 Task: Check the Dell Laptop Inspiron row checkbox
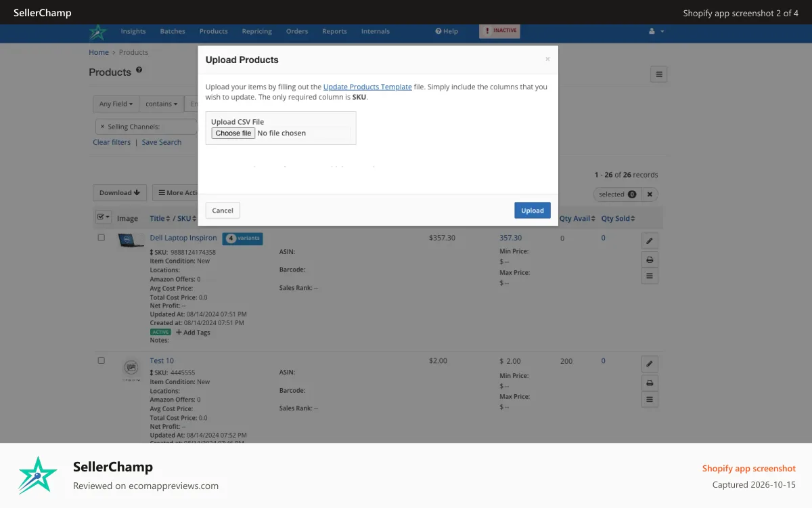tap(101, 238)
